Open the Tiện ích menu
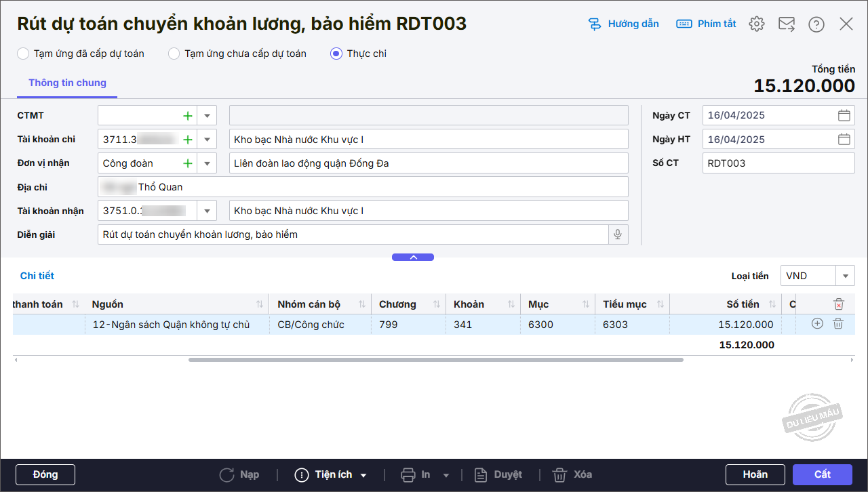 (331, 474)
